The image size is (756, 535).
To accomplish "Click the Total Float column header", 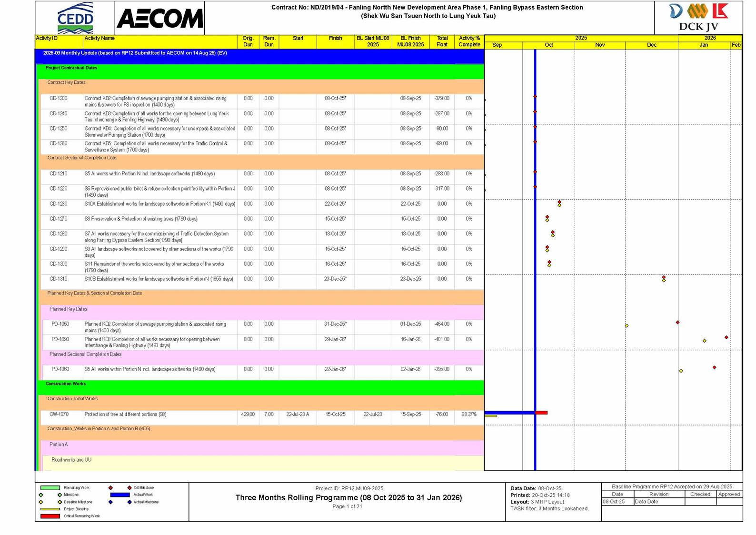I will click(x=442, y=41).
